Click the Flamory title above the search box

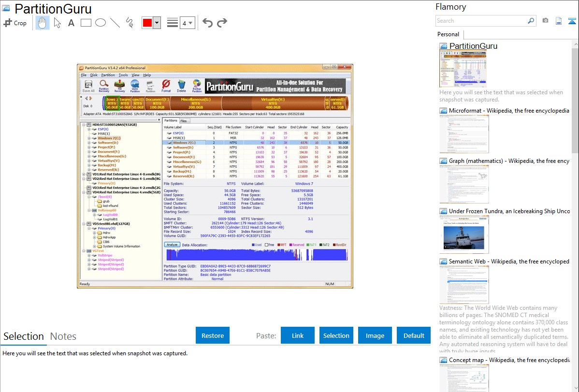click(x=450, y=7)
